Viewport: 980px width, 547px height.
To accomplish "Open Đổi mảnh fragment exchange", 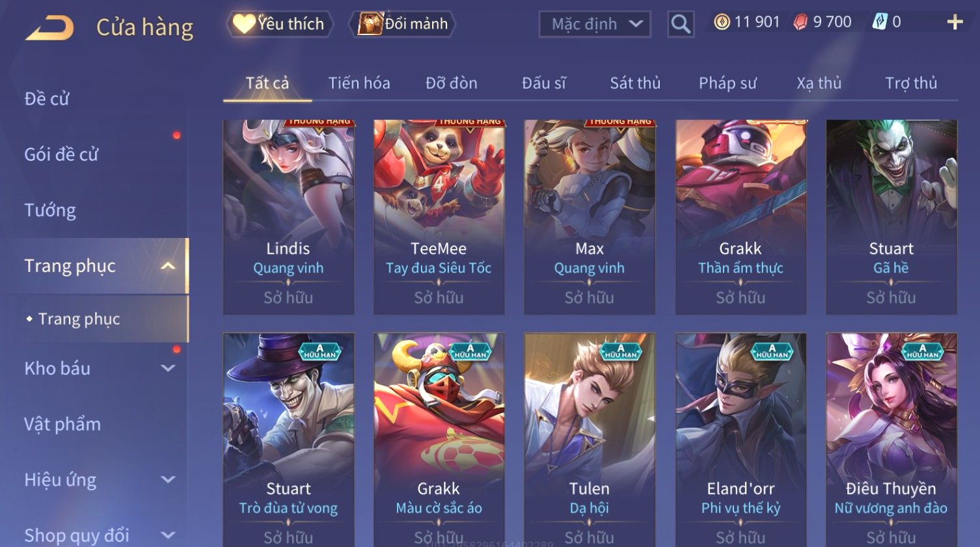I will [403, 24].
